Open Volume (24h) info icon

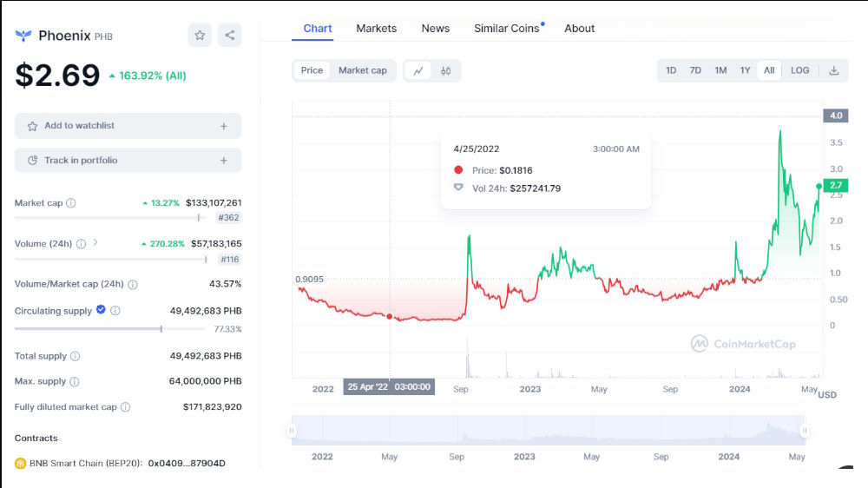[82, 244]
